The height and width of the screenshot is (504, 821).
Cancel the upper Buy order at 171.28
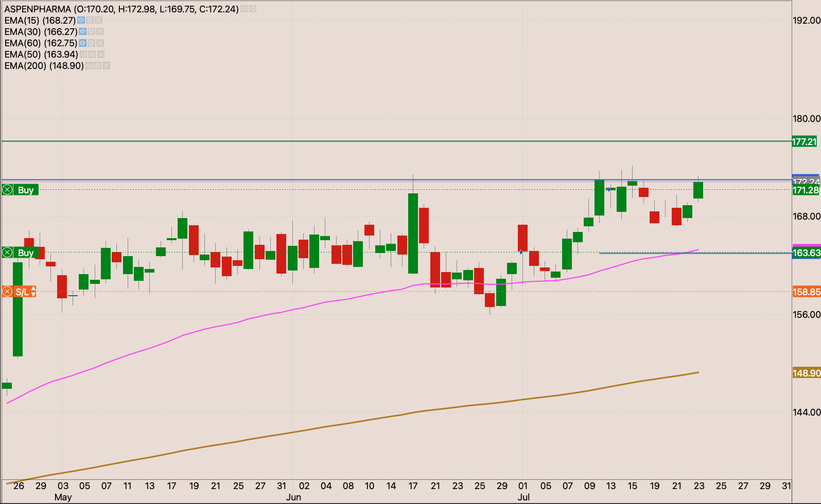click(x=7, y=190)
